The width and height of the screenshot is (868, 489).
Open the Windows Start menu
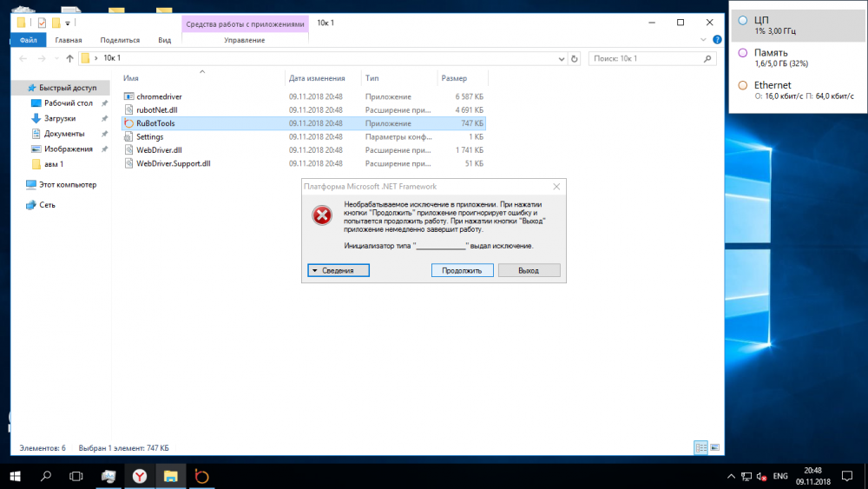pos(15,476)
